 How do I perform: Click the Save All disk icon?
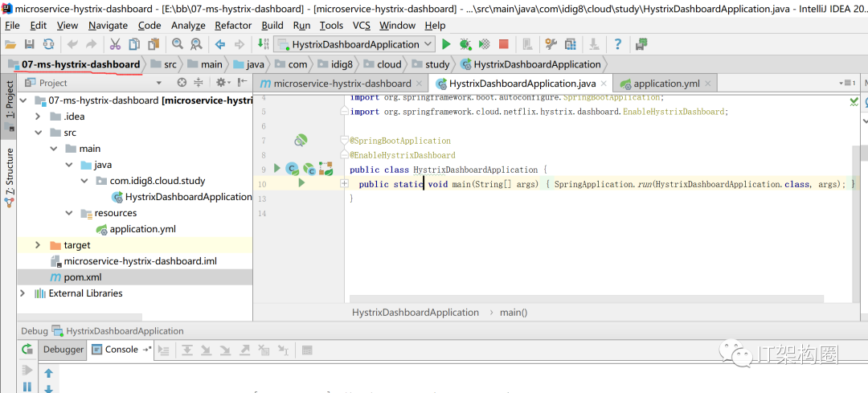click(x=30, y=44)
